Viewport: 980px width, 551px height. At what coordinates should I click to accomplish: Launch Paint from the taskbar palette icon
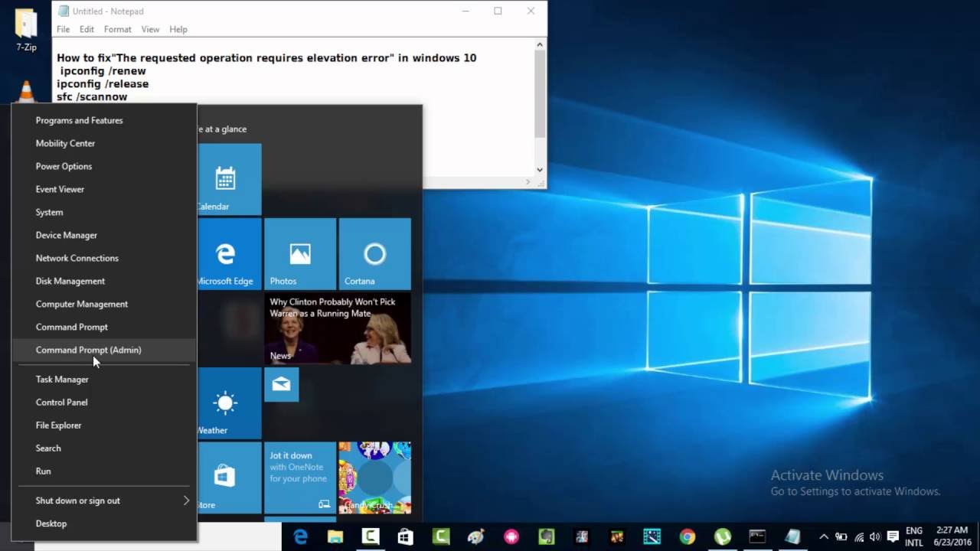click(x=476, y=537)
